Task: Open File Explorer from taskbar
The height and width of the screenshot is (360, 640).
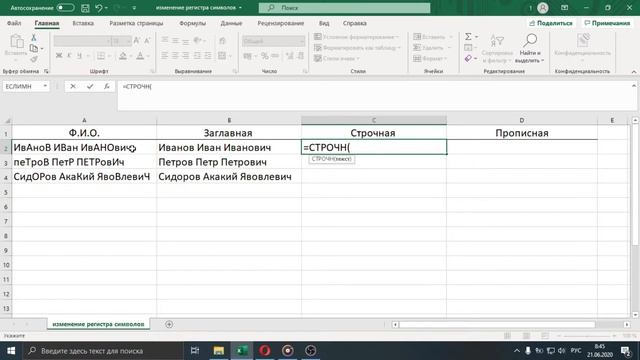Action: pyautogui.click(x=219, y=351)
